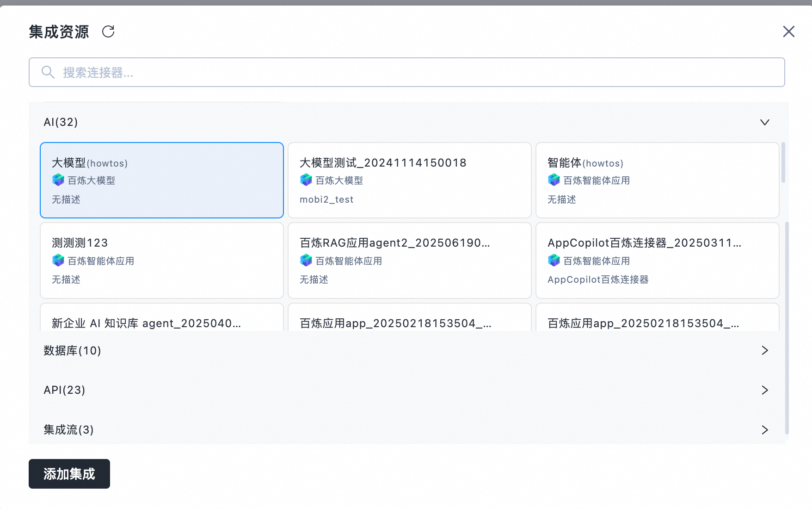Select the 新企业 AI 知识库 agent card
This screenshot has height=509, width=812.
(x=162, y=317)
